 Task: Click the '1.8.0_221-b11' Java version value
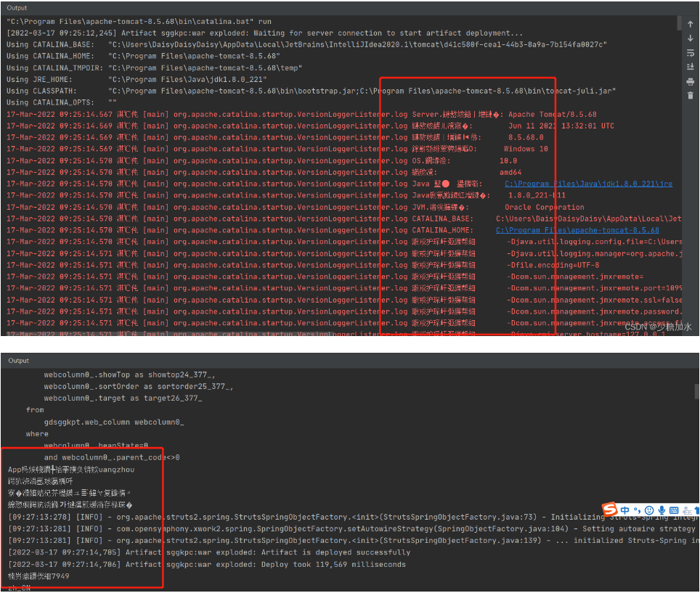point(537,195)
